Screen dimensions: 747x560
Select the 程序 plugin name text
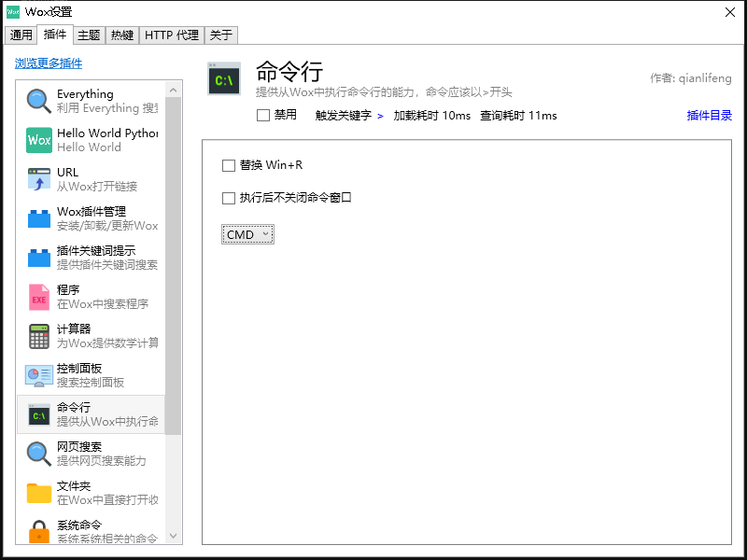68,289
